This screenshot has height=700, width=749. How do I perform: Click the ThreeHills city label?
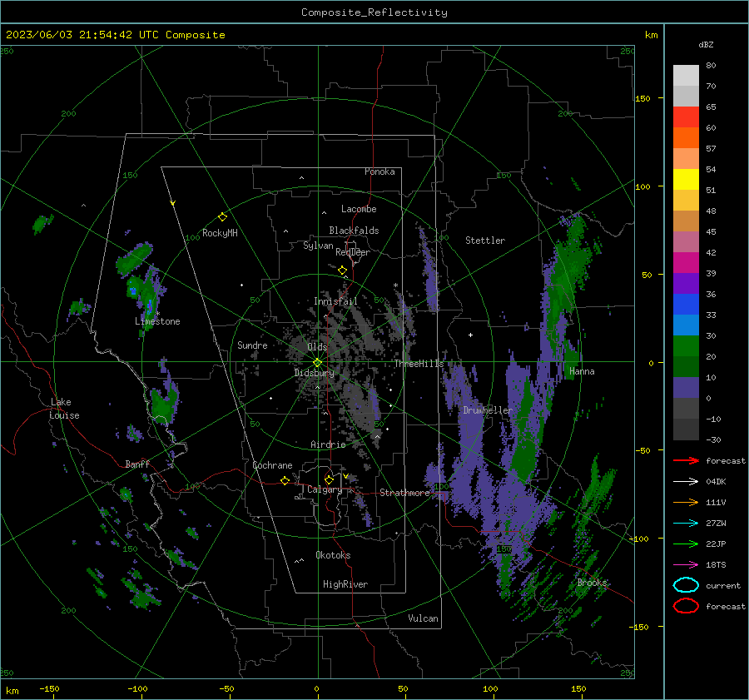(x=419, y=364)
